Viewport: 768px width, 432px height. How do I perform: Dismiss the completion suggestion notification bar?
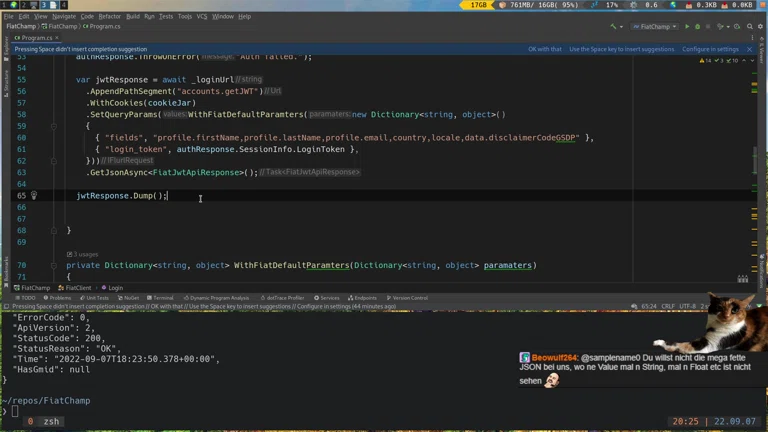[749, 49]
